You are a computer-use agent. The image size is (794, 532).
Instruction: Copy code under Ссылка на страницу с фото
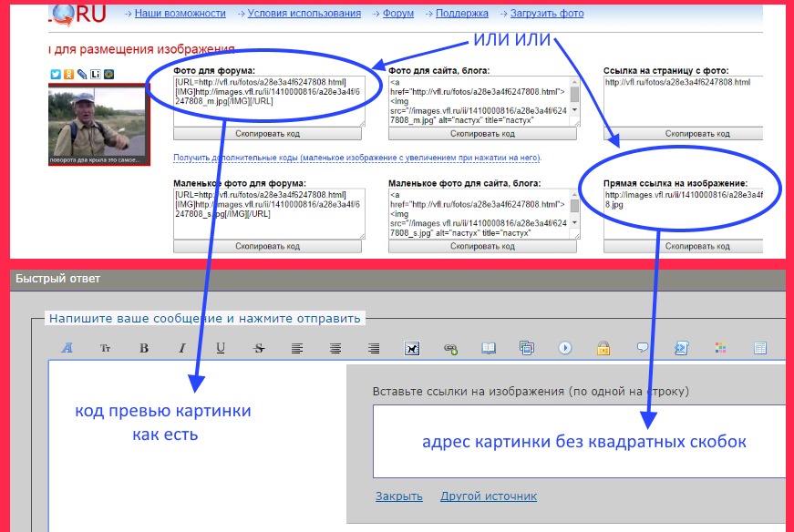pos(684,134)
